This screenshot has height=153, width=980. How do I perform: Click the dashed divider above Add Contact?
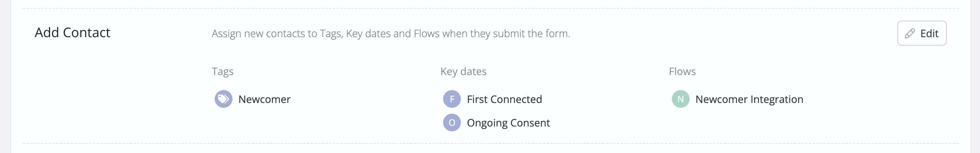(x=490, y=8)
